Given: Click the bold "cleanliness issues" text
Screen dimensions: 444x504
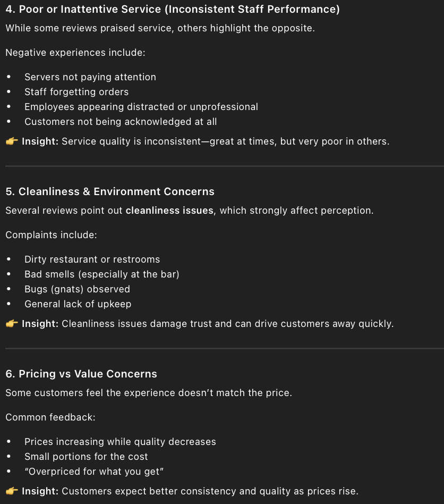Looking at the screenshot, I should (x=169, y=211).
